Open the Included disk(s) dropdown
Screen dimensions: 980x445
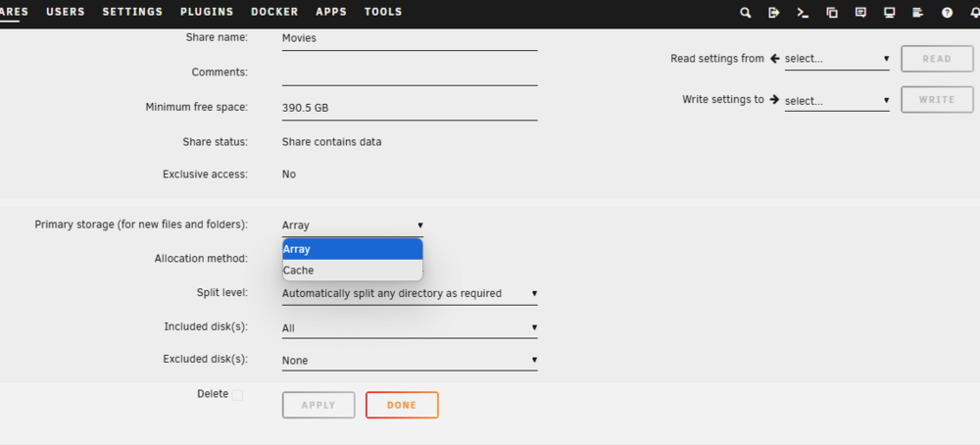tap(410, 328)
